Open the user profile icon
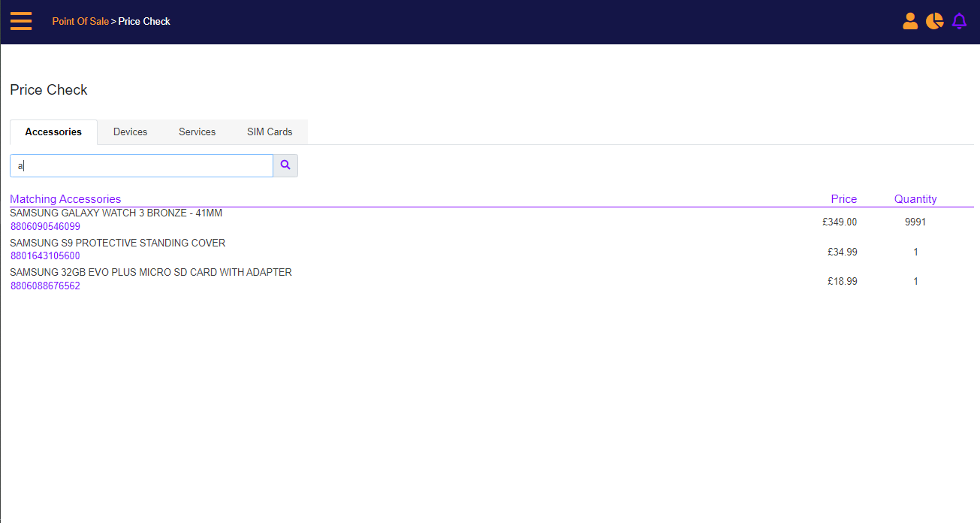This screenshot has width=980, height=523. (x=910, y=21)
